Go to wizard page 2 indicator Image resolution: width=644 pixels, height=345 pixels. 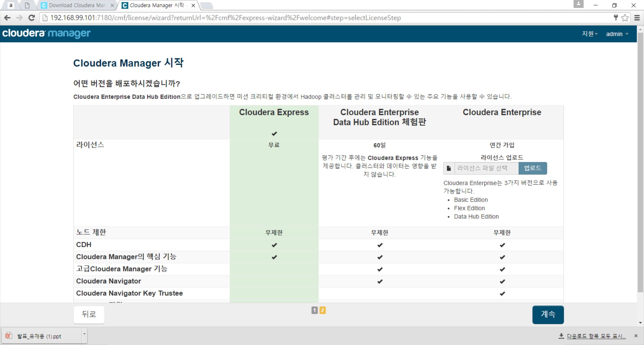click(322, 310)
